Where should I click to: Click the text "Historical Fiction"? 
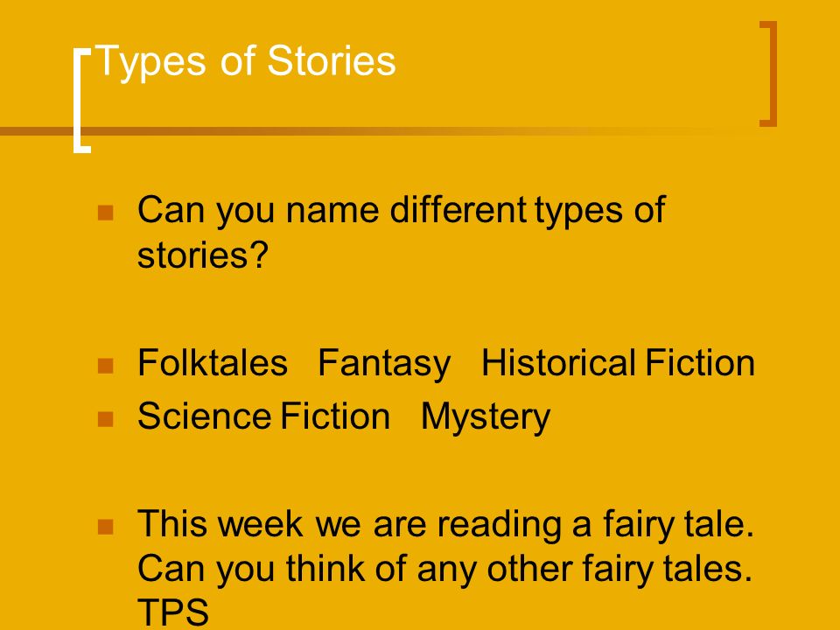point(619,363)
